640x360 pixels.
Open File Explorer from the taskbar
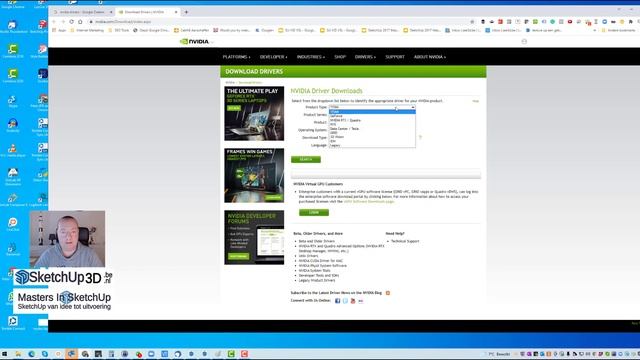tap(18, 354)
